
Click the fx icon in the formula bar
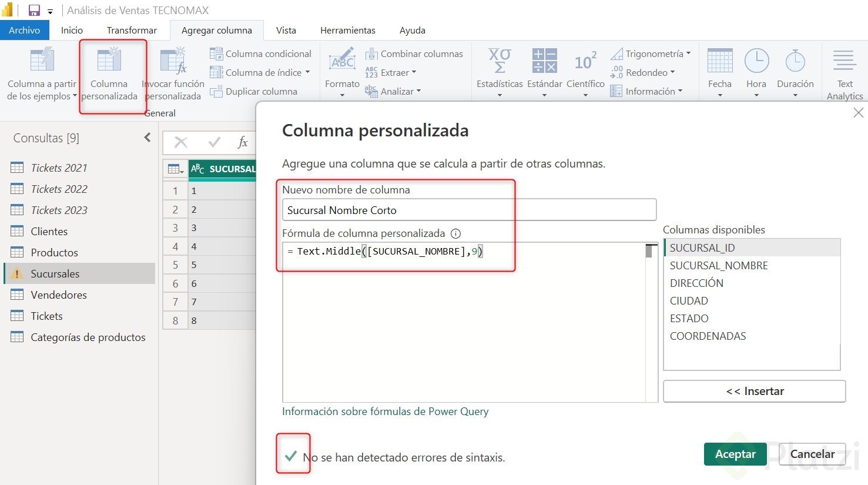pos(243,142)
